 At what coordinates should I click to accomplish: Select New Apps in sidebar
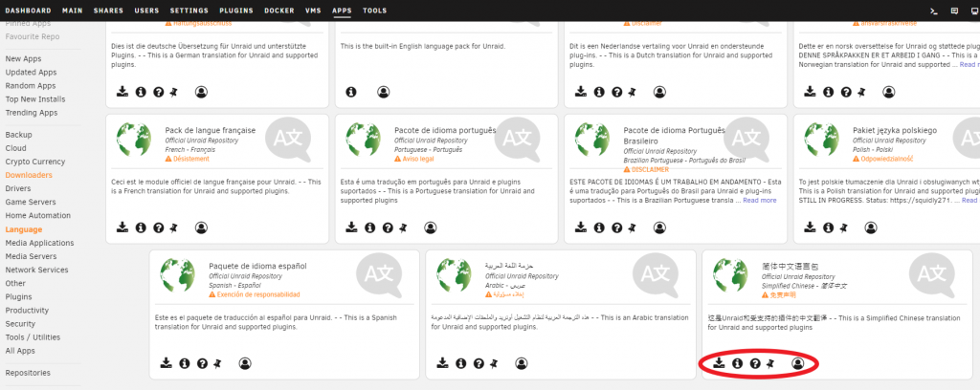click(23, 58)
